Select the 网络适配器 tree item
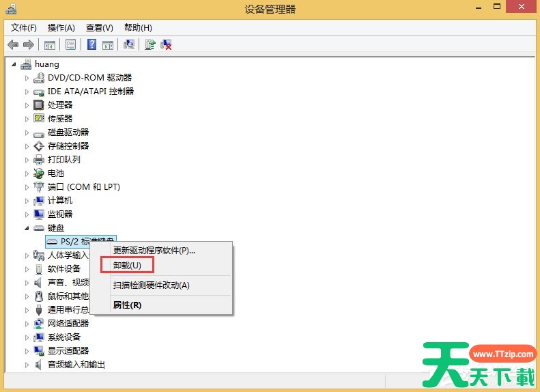 pyautogui.click(x=68, y=324)
